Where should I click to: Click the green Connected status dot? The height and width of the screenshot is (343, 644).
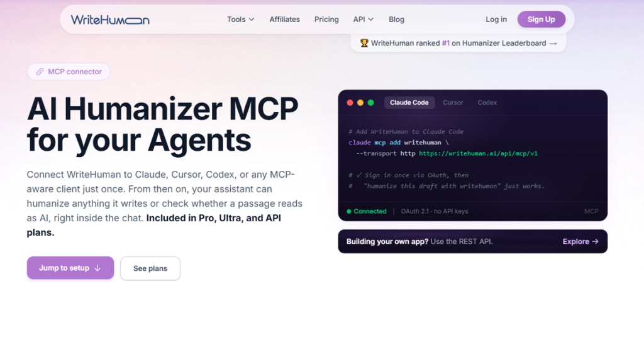tap(348, 211)
